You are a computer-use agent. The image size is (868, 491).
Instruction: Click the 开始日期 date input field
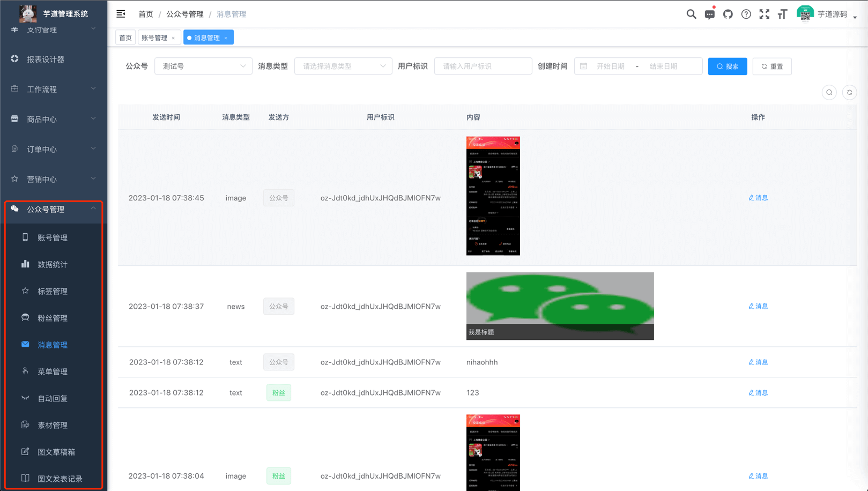point(611,66)
